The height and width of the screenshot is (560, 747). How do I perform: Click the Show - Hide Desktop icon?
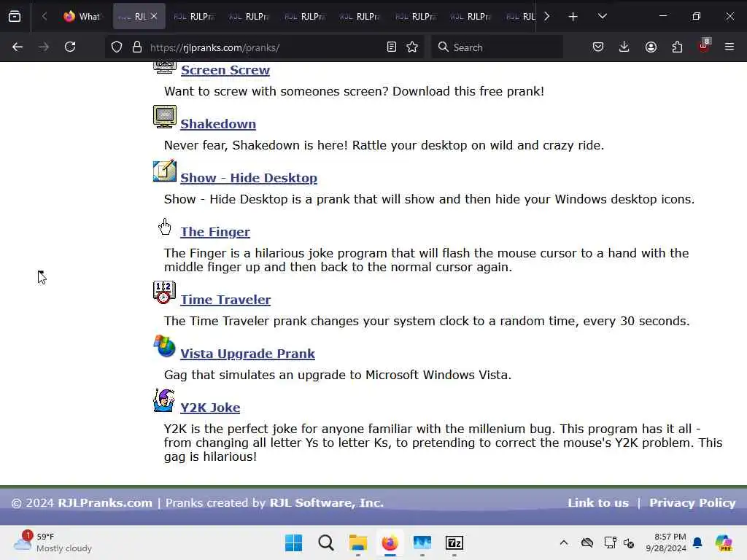[x=165, y=171]
